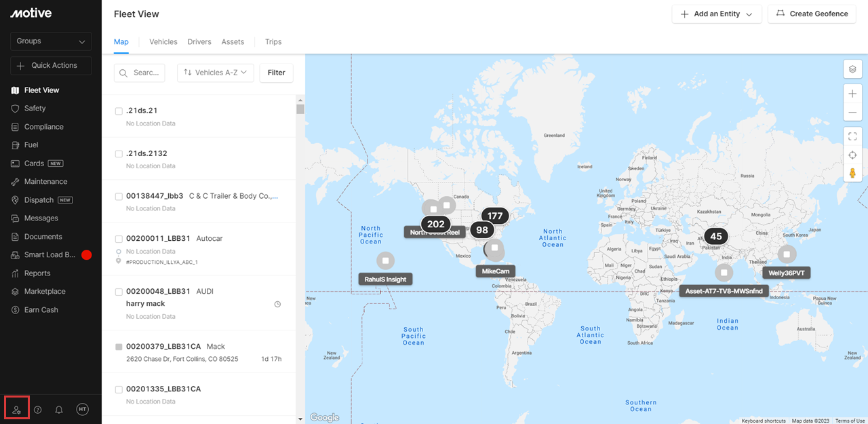The width and height of the screenshot is (868, 424).
Task: Switch to the Drivers tab
Action: [x=199, y=42]
